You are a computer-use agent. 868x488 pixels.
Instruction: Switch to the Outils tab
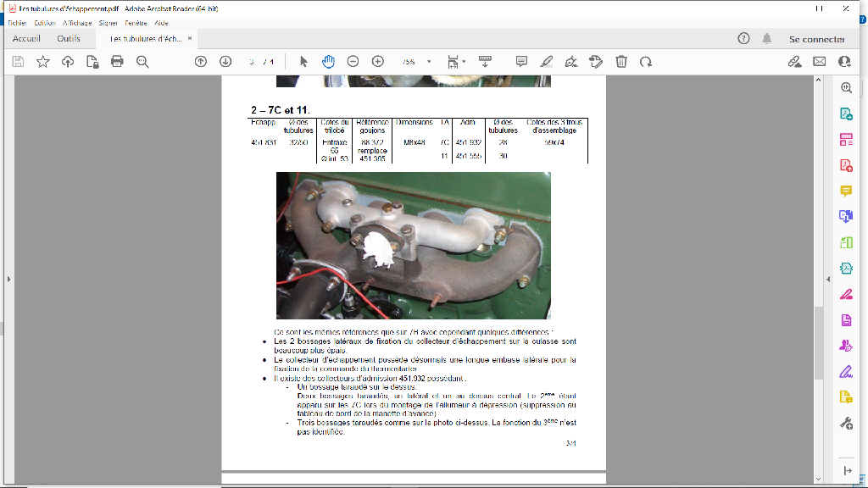pyautogui.click(x=69, y=39)
